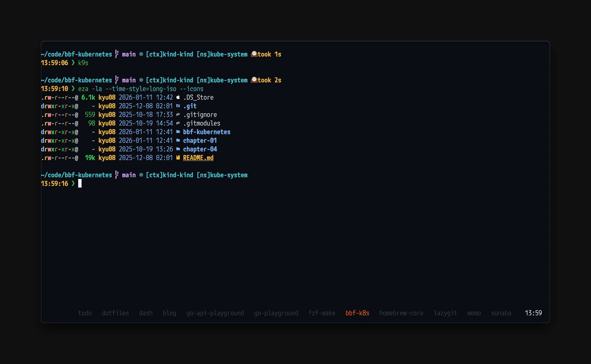The height and width of the screenshot is (364, 591).
Task: Select the homebrew-core tab
Action: [x=401, y=313]
